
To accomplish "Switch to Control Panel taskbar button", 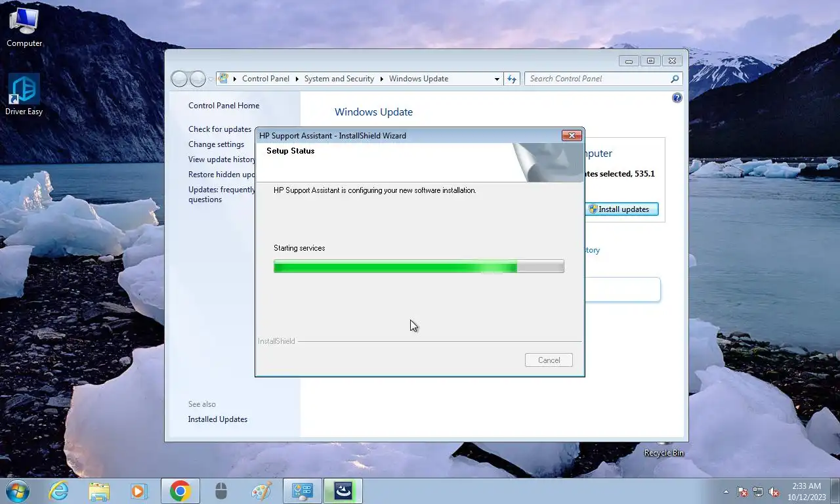I will pos(303,491).
